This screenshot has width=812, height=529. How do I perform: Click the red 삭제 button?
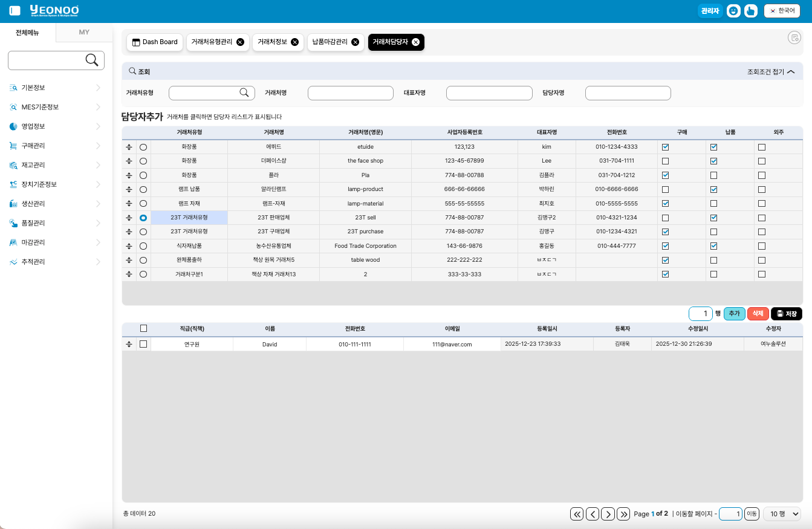[x=758, y=314]
